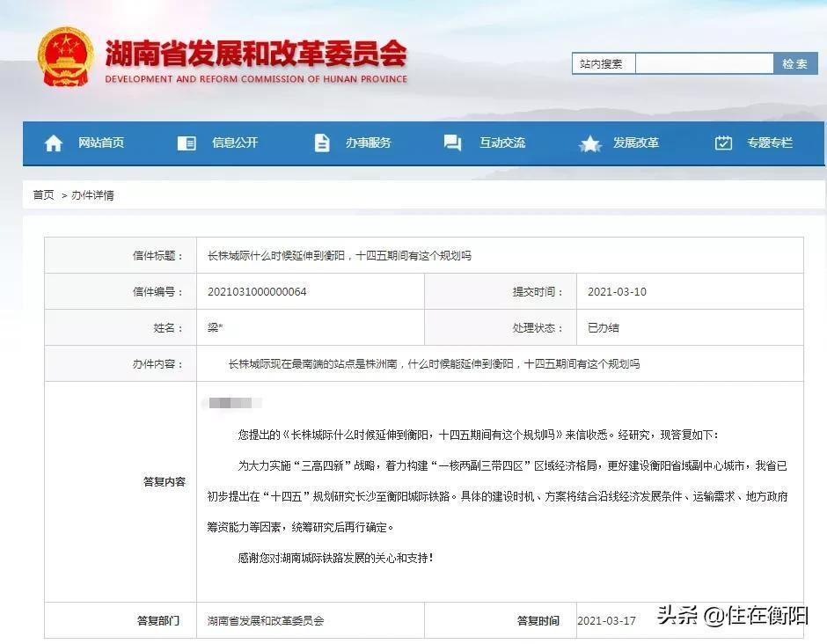This screenshot has height=644, width=827.
Task: Click the site title 湖南省发展和改革委员会
Action: (256, 54)
